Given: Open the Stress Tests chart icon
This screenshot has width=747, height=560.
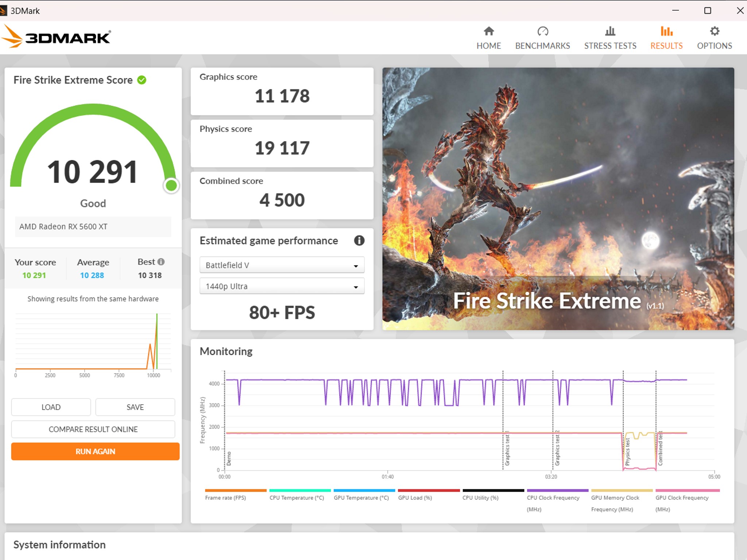Looking at the screenshot, I should [610, 31].
